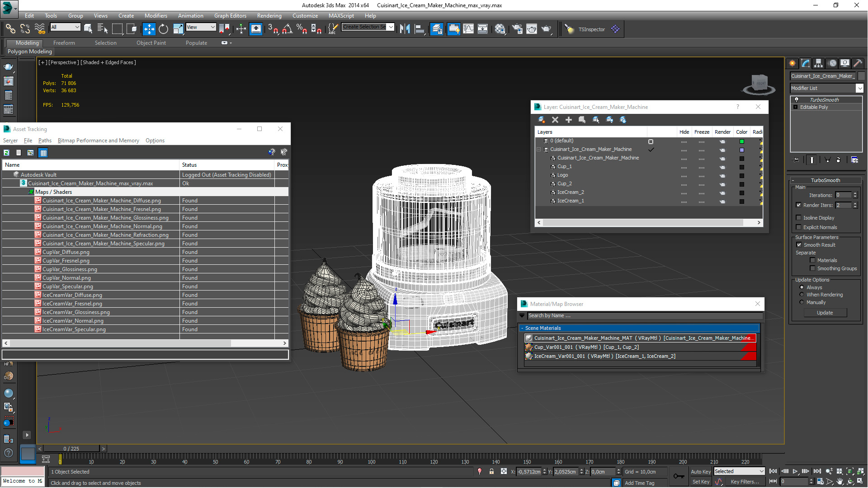Image resolution: width=868 pixels, height=488 pixels.
Task: Click Create New Layer icon in Layer dialog
Action: click(x=541, y=120)
